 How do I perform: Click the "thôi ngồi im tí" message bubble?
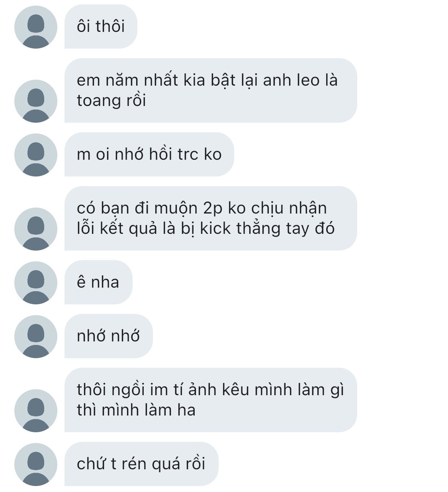210,400
